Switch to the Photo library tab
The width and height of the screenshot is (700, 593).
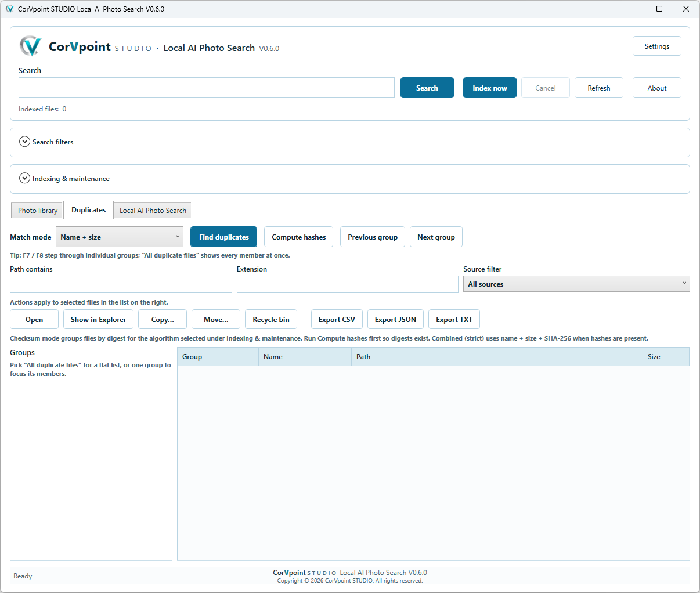tap(38, 210)
